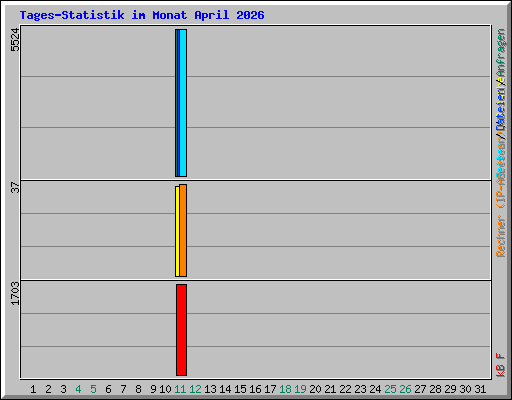Click the KB F legend label
Screen dimensions: 512x400
tap(501, 365)
